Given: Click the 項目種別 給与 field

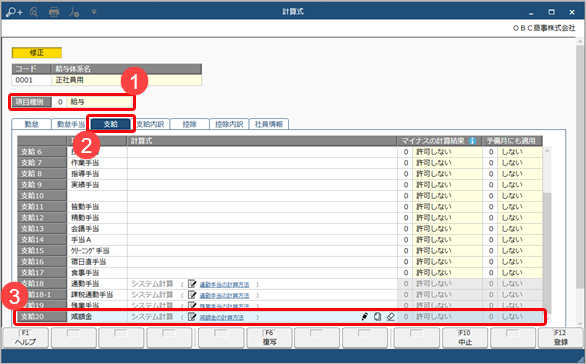Looking at the screenshot, I should tap(99, 102).
